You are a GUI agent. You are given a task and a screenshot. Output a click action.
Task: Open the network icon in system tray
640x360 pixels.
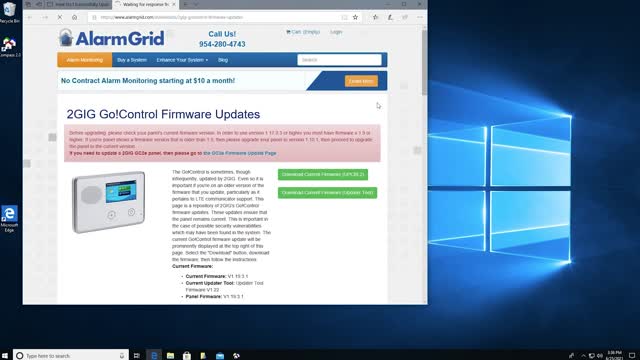click(x=591, y=356)
